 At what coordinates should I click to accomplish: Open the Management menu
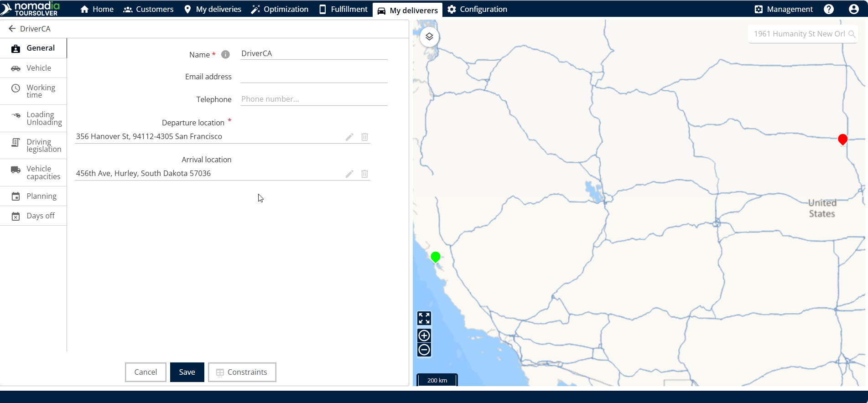click(784, 9)
